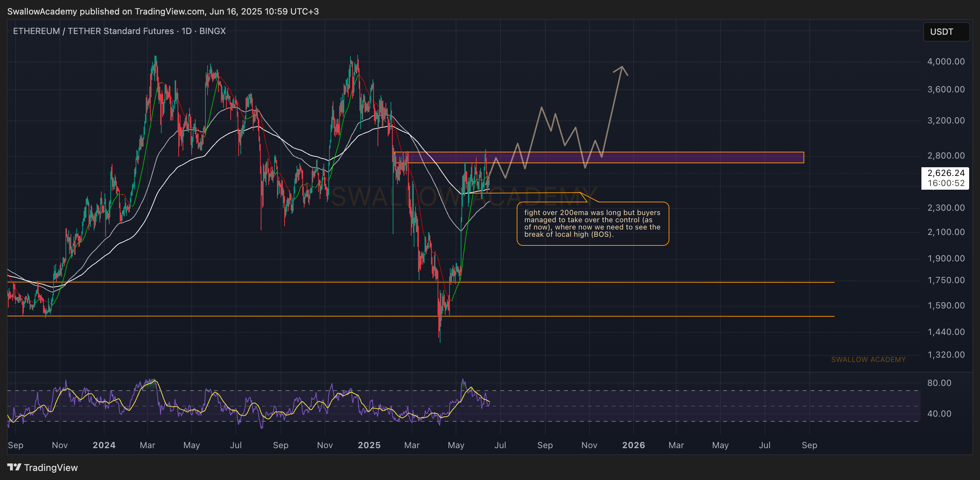Click the Nov label before 2024

[x=60, y=445]
